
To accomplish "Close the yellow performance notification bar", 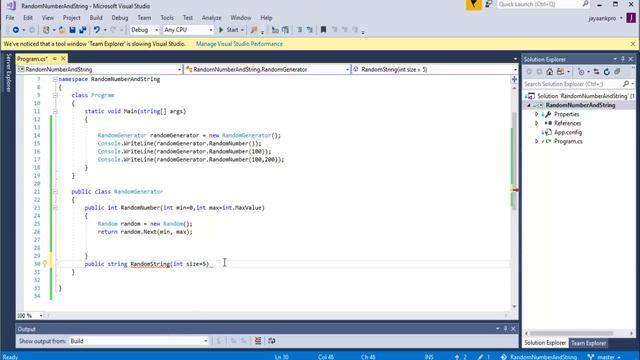I will [633, 44].
